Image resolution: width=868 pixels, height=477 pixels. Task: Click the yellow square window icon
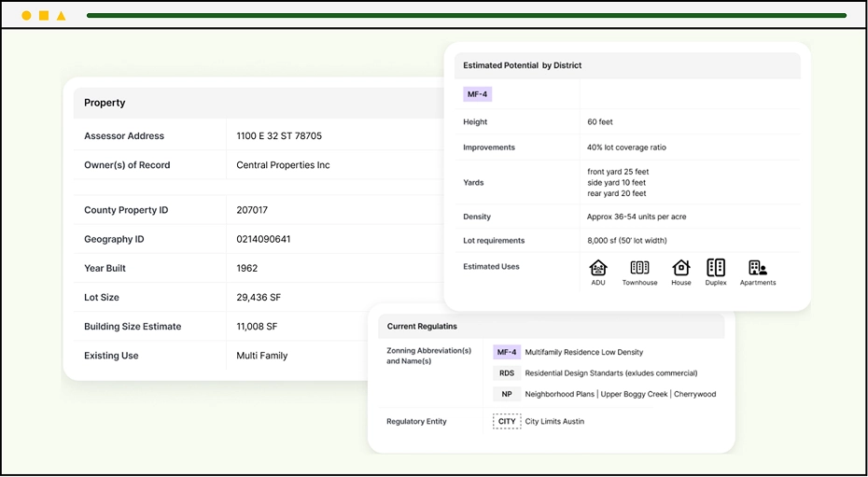pyautogui.click(x=44, y=16)
